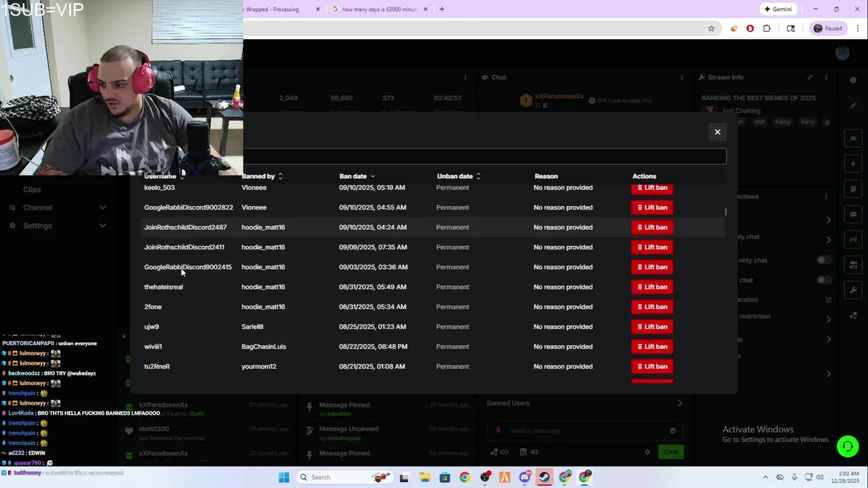Open a new browser tab
This screenshot has width=868, height=488.
[x=441, y=9]
